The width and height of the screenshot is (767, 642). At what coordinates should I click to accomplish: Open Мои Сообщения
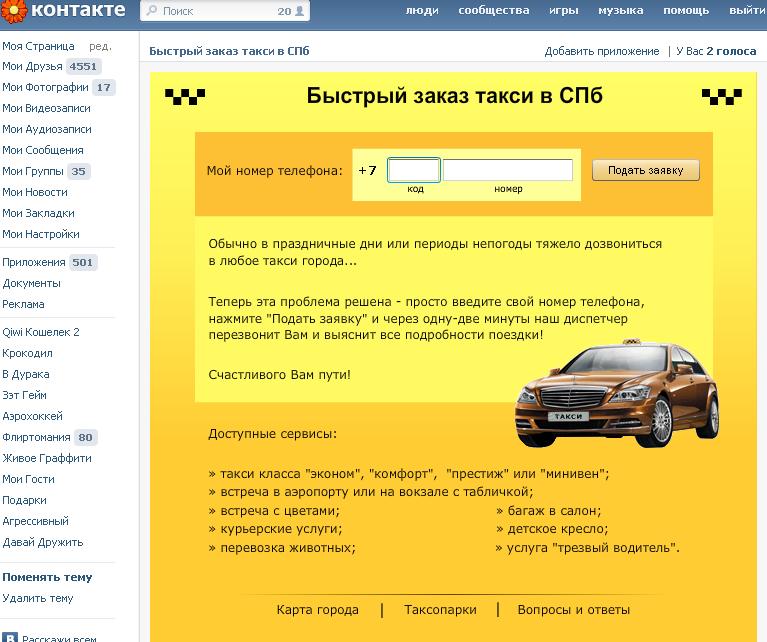pos(43,150)
